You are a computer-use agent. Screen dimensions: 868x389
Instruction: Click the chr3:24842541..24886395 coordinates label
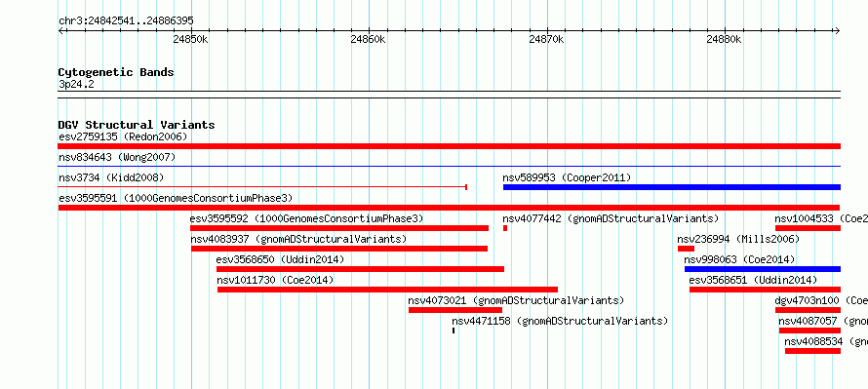[126, 21]
